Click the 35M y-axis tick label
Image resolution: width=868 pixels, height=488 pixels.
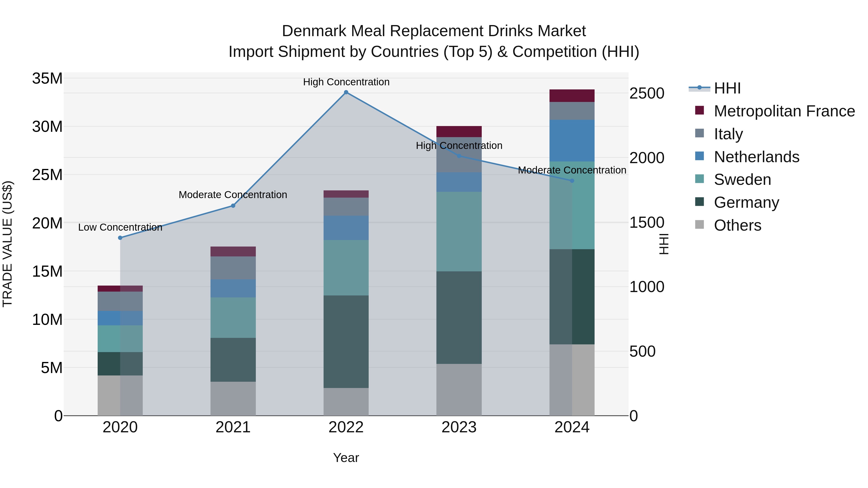[47, 79]
